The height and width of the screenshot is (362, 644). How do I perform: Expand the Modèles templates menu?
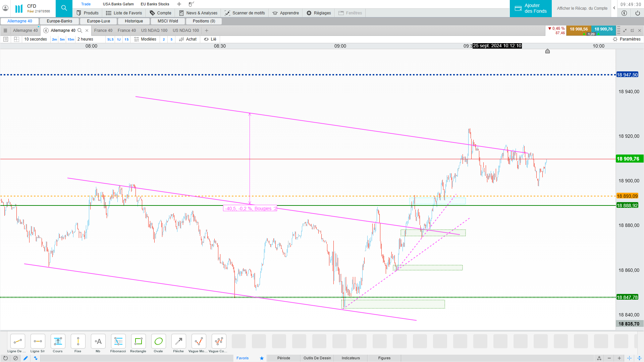pos(145,39)
